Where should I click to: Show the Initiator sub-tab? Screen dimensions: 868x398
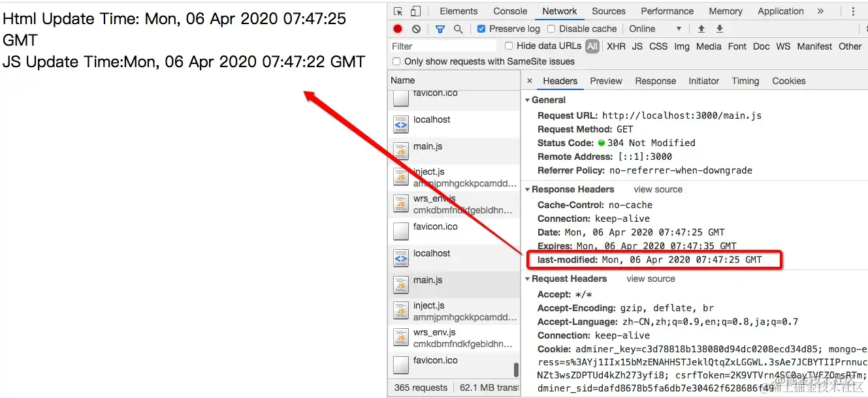[x=704, y=81]
